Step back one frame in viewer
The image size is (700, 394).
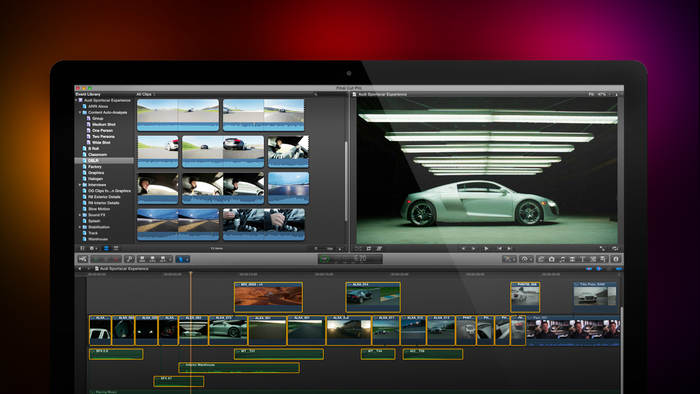pyautogui.click(x=463, y=249)
